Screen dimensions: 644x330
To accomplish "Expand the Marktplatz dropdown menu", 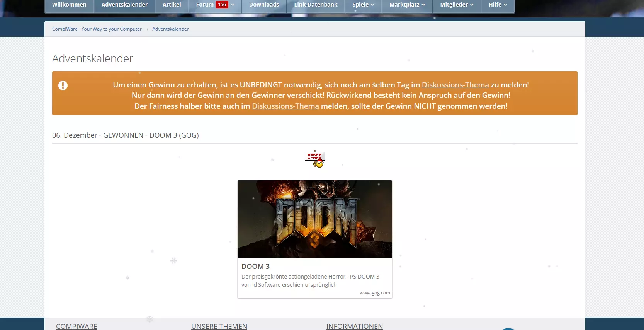I will (407, 5).
